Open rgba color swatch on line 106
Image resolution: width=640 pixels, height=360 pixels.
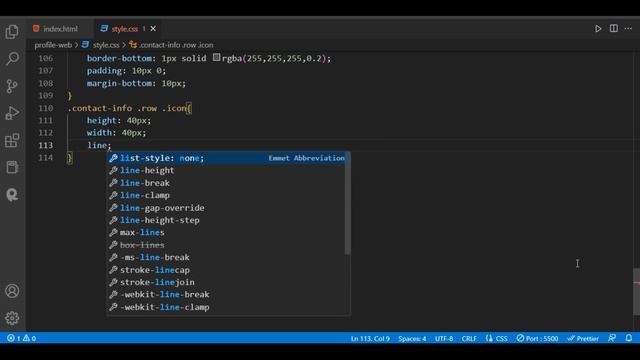[216, 58]
